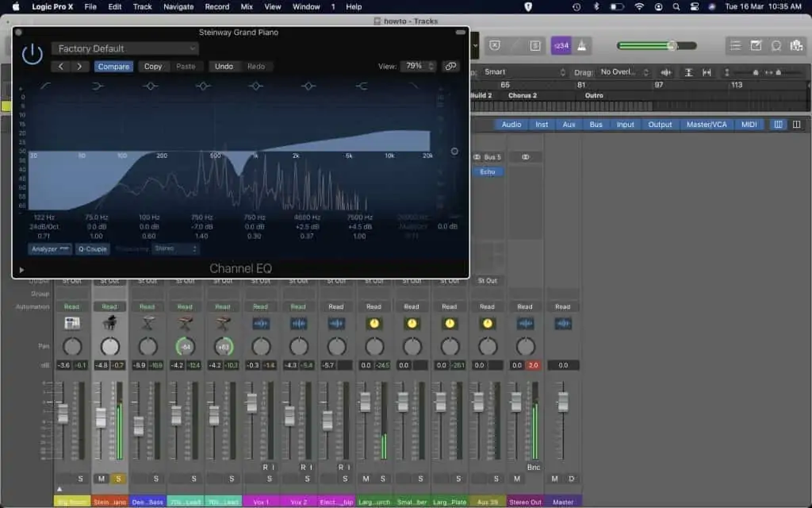812x508 pixels.
Task: Toggle the count-in 1234 button
Action: coord(561,45)
